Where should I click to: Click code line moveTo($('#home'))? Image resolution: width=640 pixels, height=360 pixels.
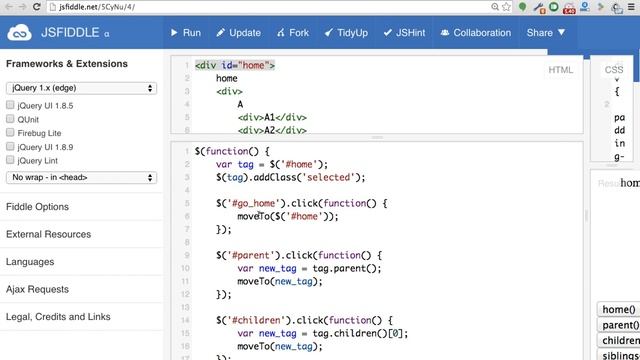pos(288,216)
